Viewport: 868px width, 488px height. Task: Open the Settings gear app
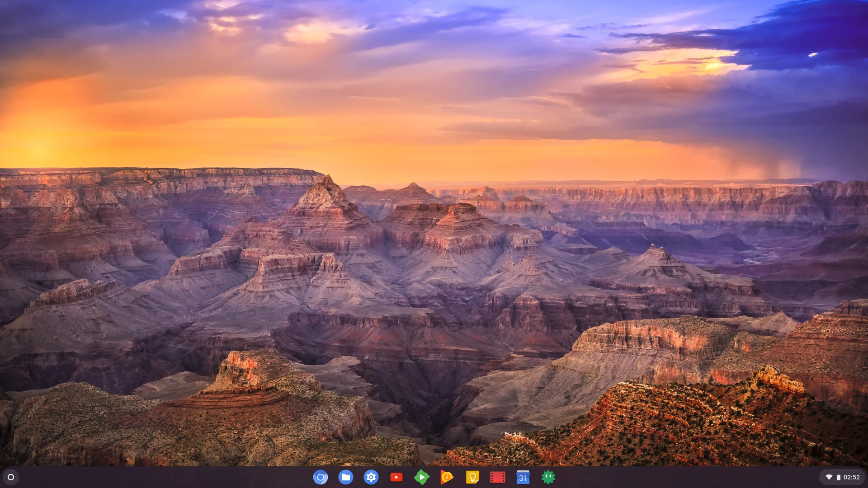(x=371, y=477)
